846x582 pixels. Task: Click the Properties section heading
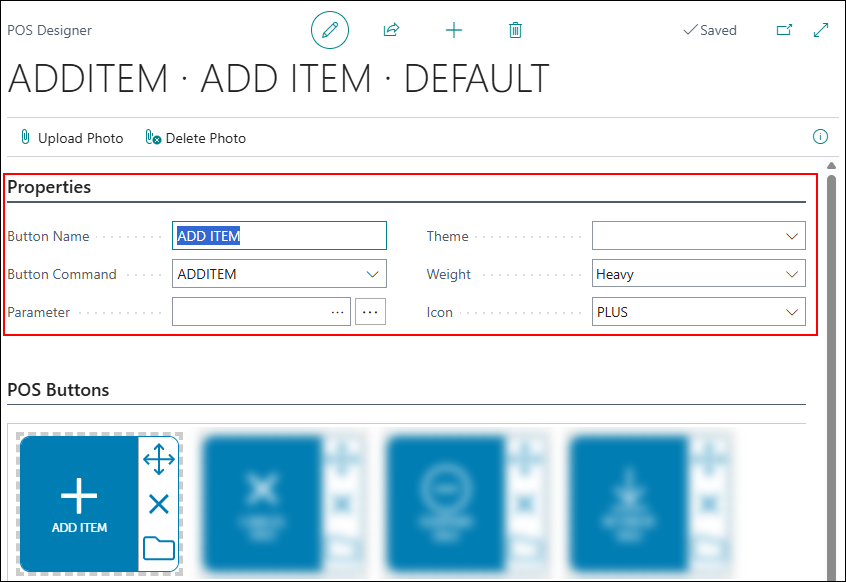point(49,187)
